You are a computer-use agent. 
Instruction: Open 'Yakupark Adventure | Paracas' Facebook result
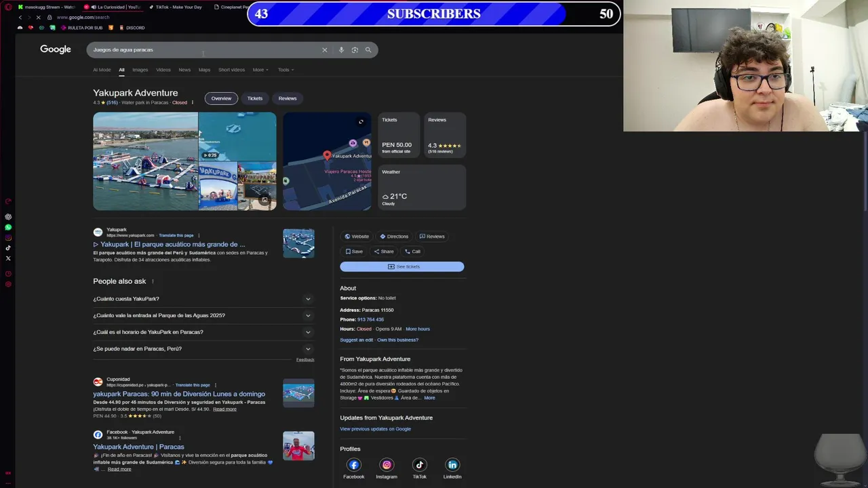(138, 447)
